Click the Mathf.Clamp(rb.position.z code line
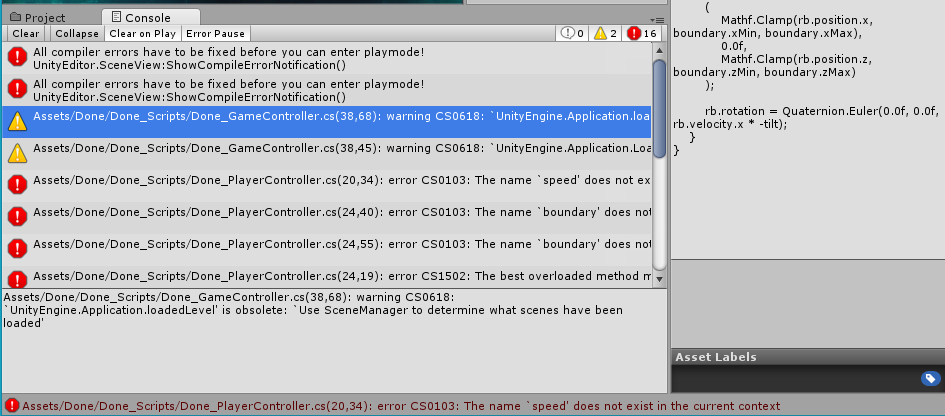This screenshot has height=416, width=945. [x=773, y=66]
